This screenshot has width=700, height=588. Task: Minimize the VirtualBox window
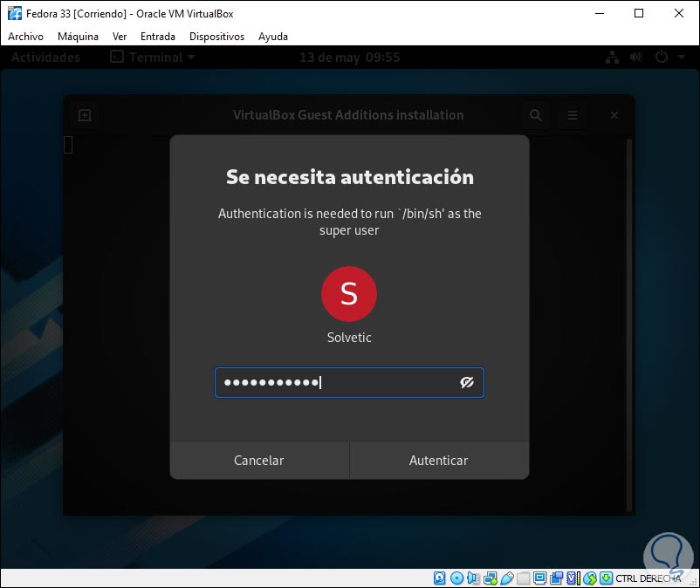pyautogui.click(x=599, y=13)
